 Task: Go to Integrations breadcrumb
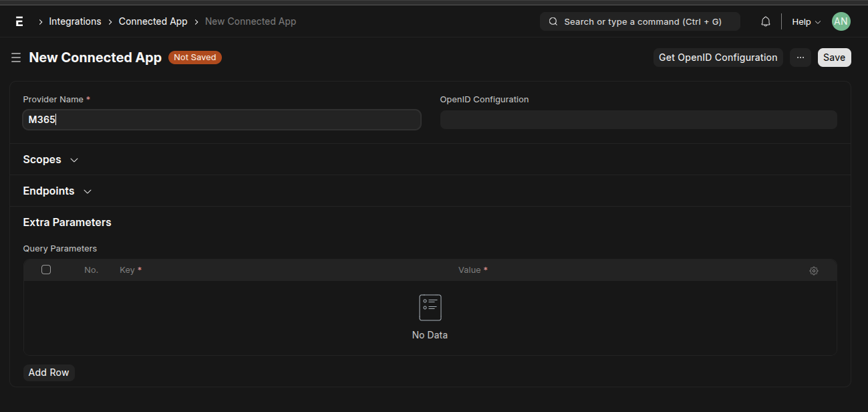pos(75,21)
